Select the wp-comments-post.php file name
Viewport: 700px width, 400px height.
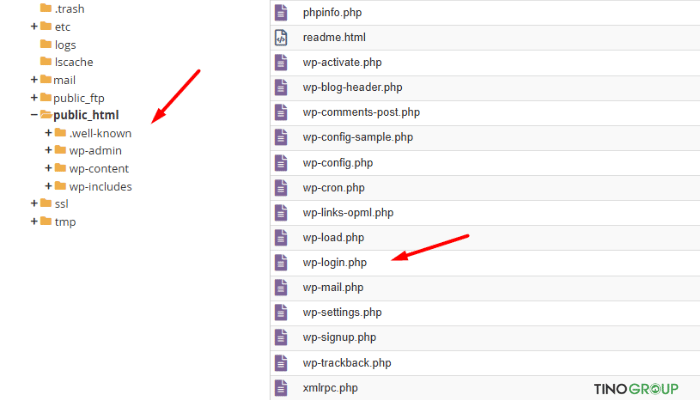click(361, 112)
